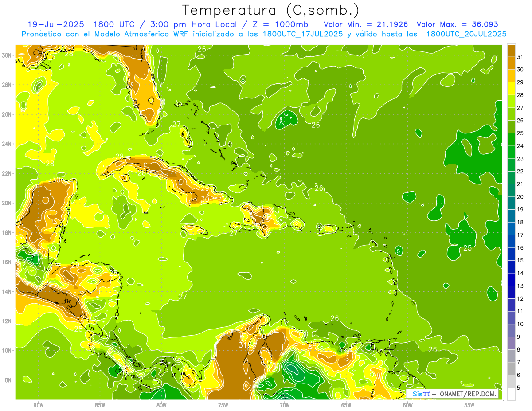The image size is (532, 411).
Task: Click the '80W' longitude axis label
Action: [x=161, y=405]
